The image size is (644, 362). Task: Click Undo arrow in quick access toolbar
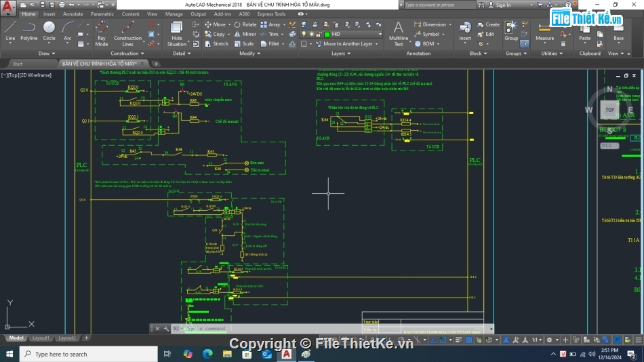tap(71, 5)
